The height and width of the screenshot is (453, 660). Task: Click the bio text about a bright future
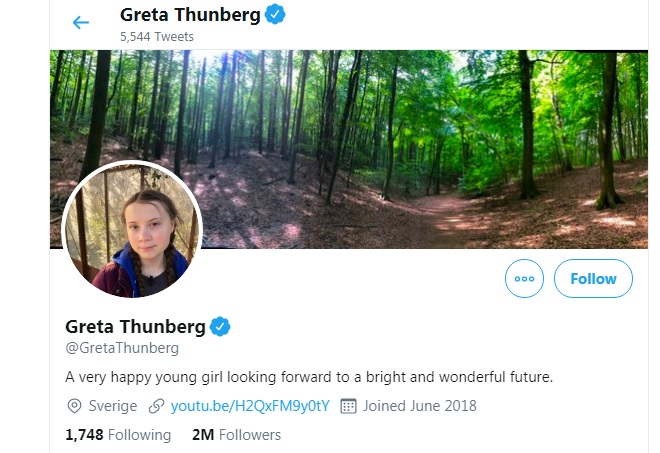pyautogui.click(x=309, y=377)
